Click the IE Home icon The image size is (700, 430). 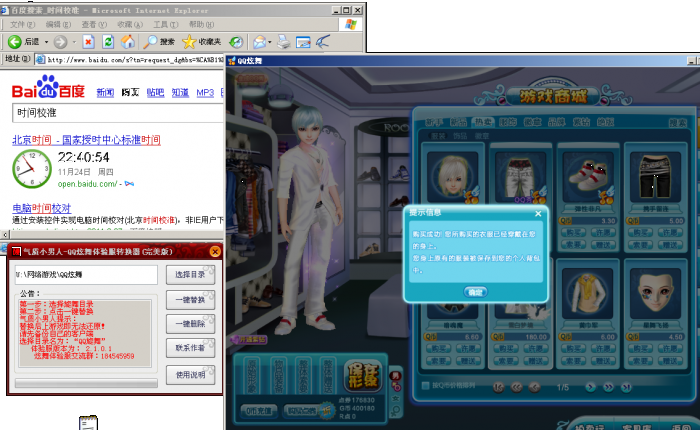point(128,42)
